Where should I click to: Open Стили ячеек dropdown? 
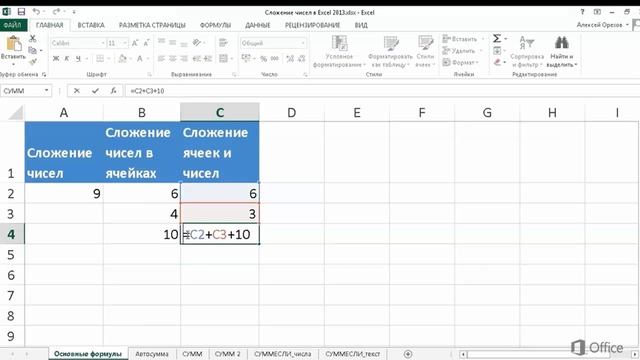click(x=425, y=51)
